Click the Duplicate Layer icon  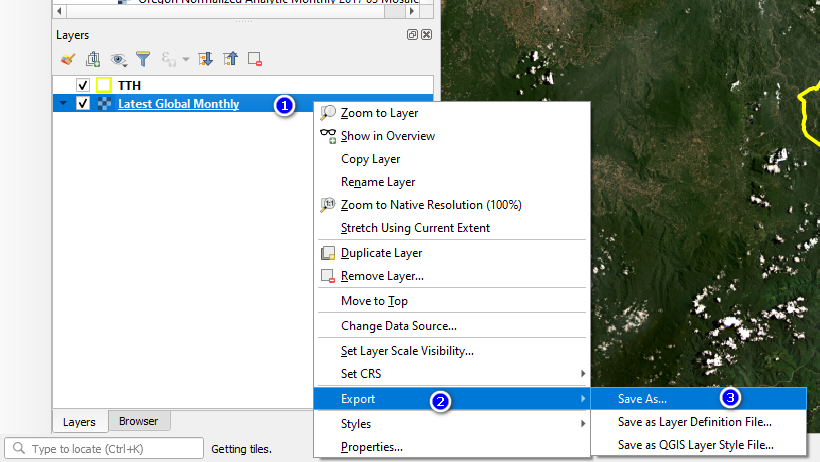click(328, 253)
